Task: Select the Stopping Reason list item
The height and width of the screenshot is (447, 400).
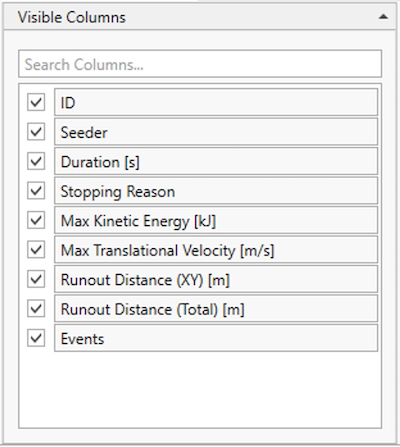Action: (x=216, y=190)
